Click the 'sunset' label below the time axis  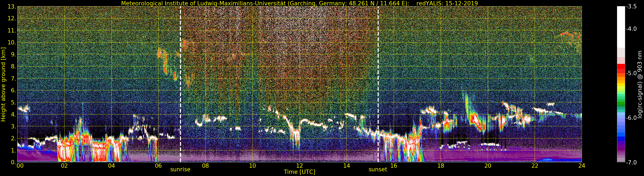click(378, 170)
